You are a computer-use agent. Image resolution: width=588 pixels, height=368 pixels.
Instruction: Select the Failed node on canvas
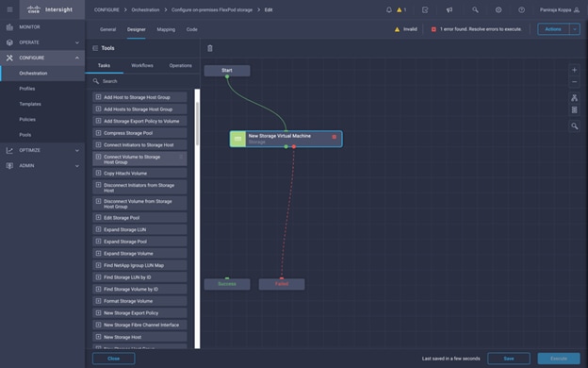pyautogui.click(x=282, y=284)
